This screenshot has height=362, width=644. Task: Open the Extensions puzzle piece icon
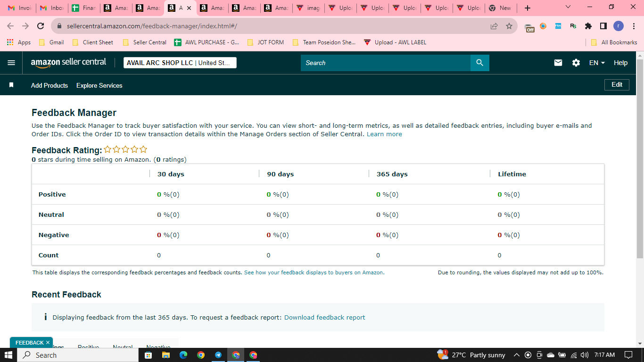coord(588,26)
